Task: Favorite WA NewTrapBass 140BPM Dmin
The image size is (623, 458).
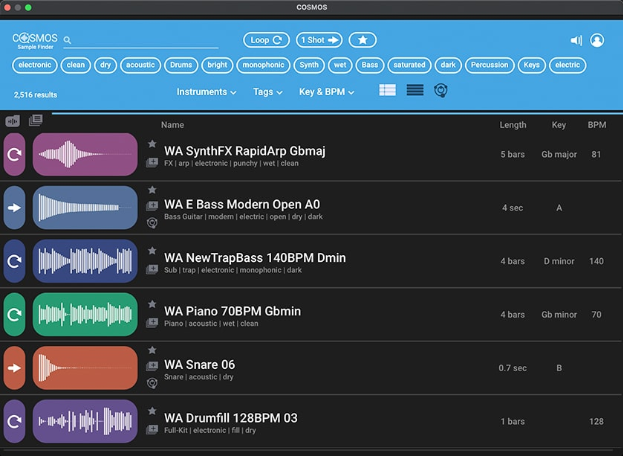Action: pos(152,251)
